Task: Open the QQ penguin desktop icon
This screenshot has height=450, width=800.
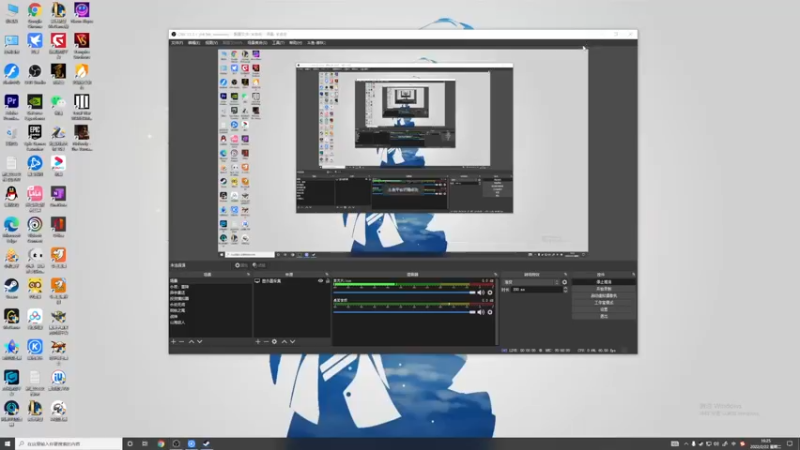Action: click(x=11, y=196)
